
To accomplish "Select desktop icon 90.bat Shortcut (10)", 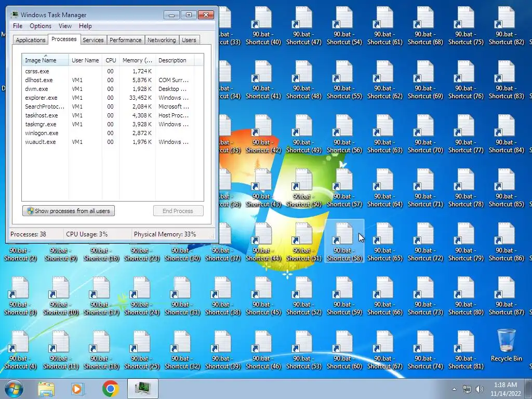I will pyautogui.click(x=61, y=296).
